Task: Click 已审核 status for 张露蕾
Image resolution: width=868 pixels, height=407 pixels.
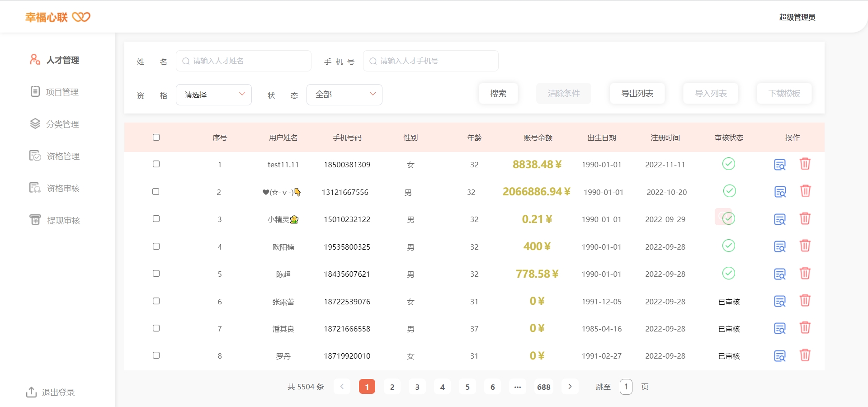Action: pyautogui.click(x=729, y=302)
